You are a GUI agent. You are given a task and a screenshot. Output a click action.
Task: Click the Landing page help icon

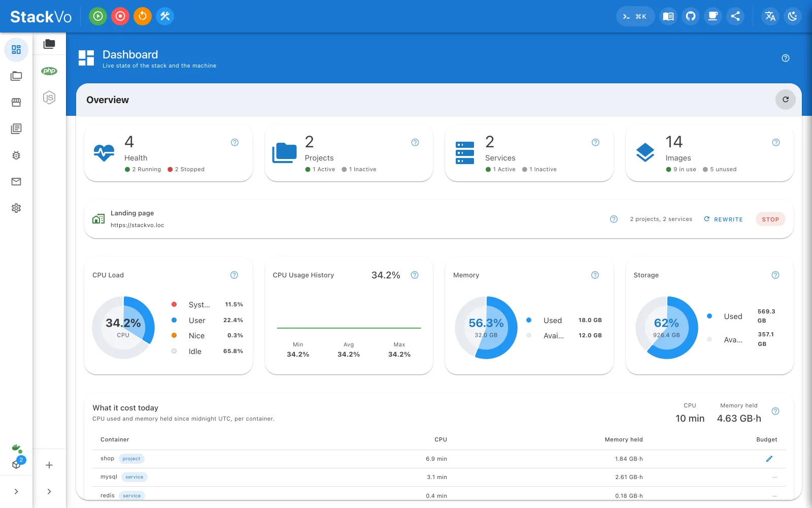[x=614, y=219]
